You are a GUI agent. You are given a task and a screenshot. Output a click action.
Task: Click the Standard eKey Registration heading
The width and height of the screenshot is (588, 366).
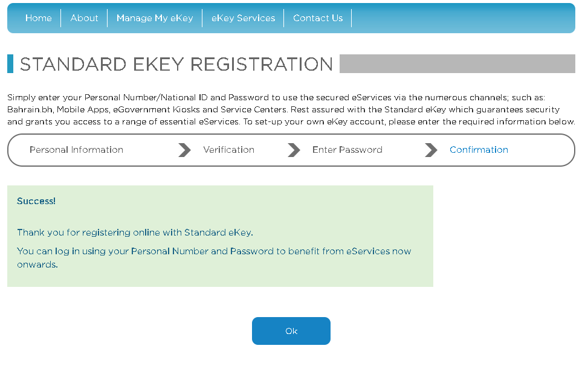click(x=176, y=64)
